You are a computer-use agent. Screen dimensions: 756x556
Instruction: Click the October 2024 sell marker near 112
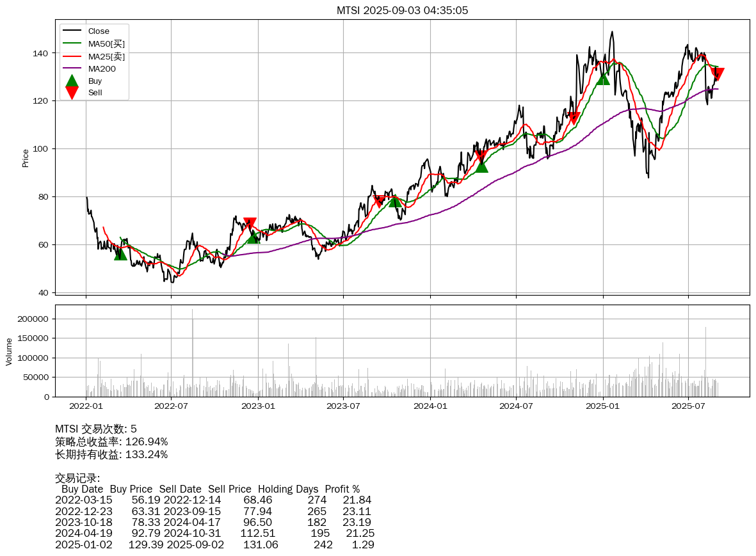574,118
